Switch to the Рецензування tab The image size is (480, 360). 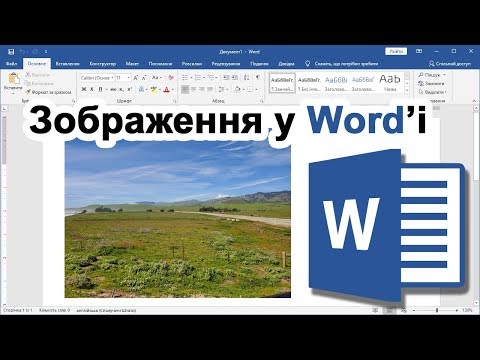click(x=226, y=64)
